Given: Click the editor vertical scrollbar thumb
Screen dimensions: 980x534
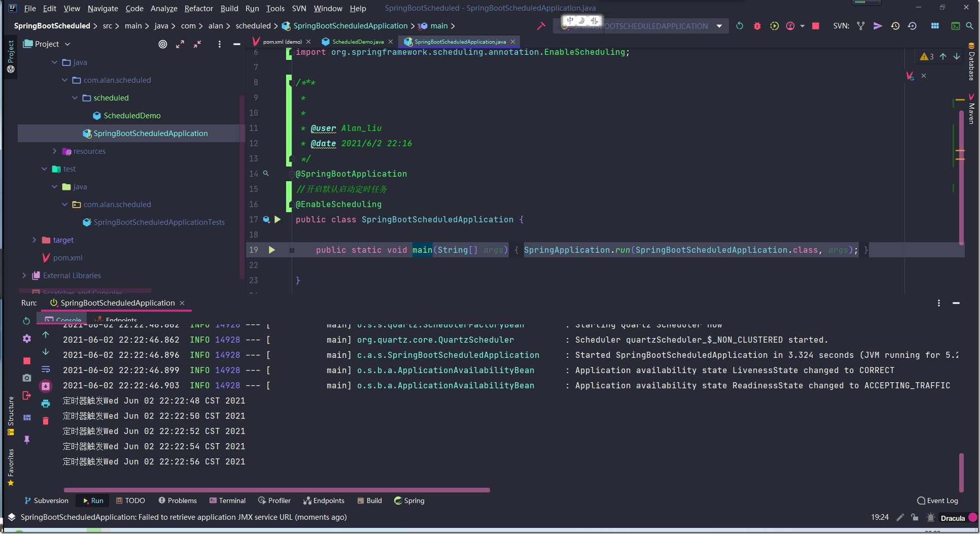Looking at the screenshot, I should click(961, 178).
